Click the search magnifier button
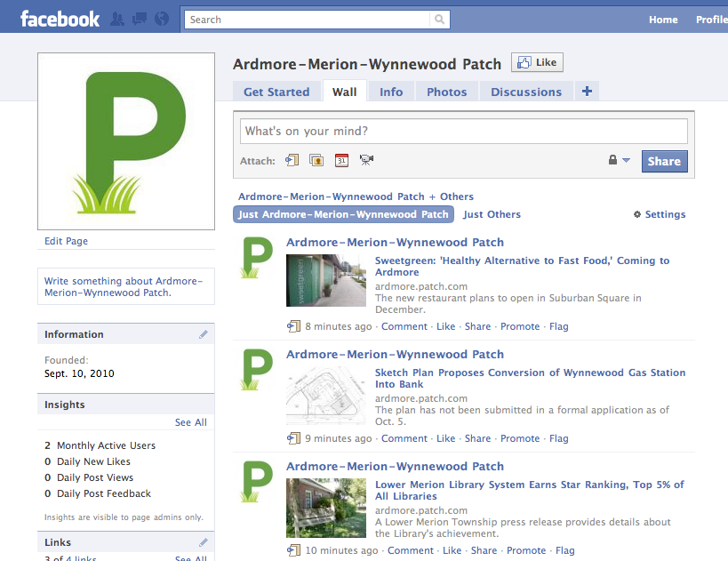The height and width of the screenshot is (561, 728). pyautogui.click(x=439, y=20)
